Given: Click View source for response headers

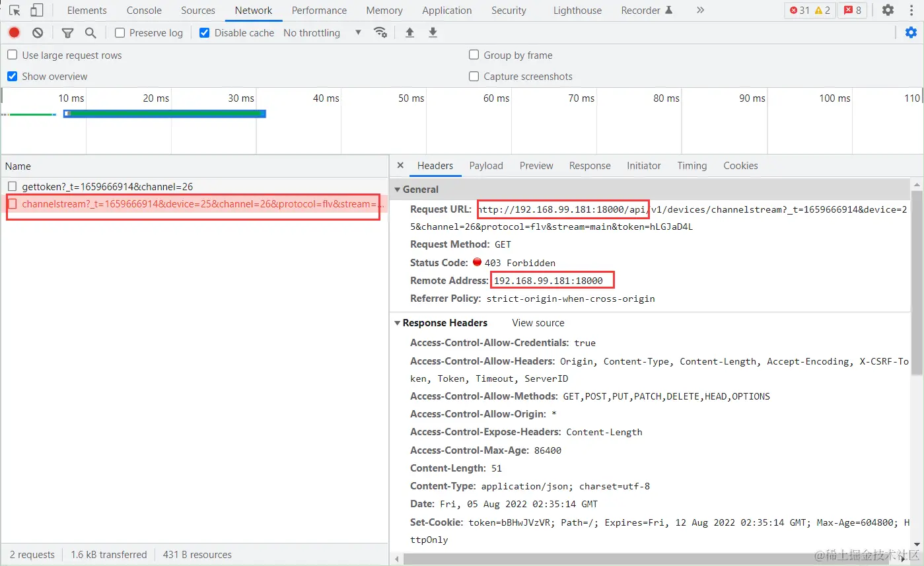Looking at the screenshot, I should tap(538, 323).
